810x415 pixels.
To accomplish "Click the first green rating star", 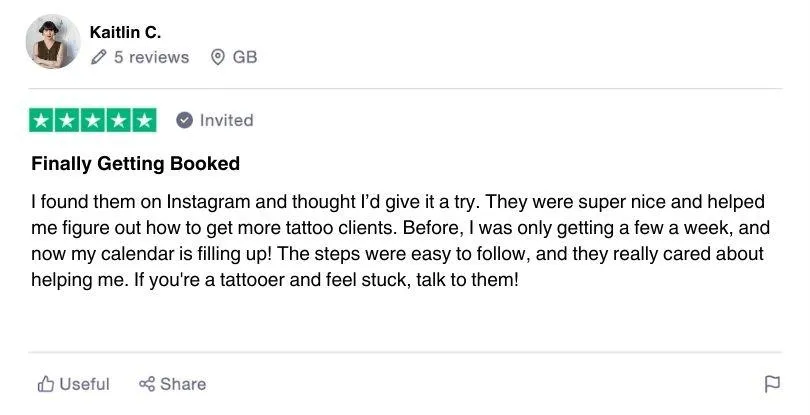I will point(43,120).
